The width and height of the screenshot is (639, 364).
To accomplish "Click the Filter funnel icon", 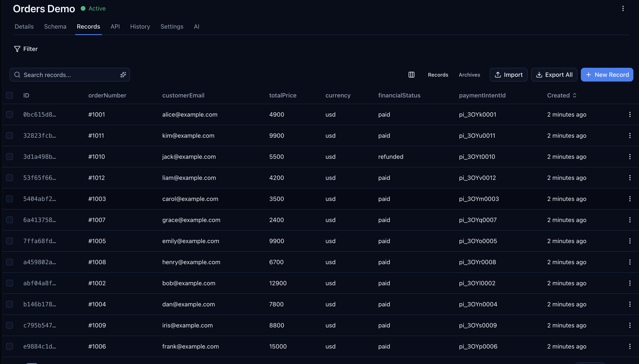I will [17, 49].
